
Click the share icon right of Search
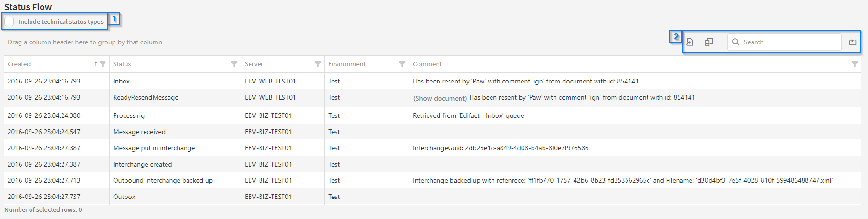pyautogui.click(x=853, y=42)
